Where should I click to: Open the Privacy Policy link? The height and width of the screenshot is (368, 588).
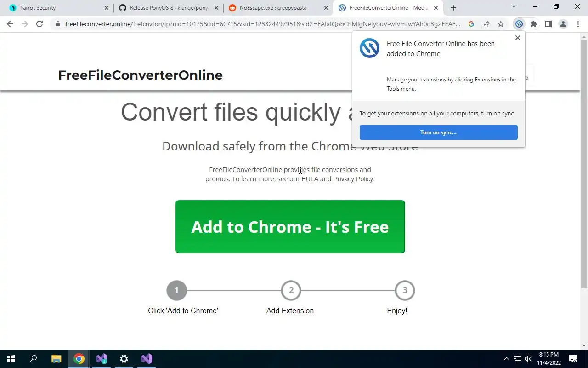tap(353, 179)
